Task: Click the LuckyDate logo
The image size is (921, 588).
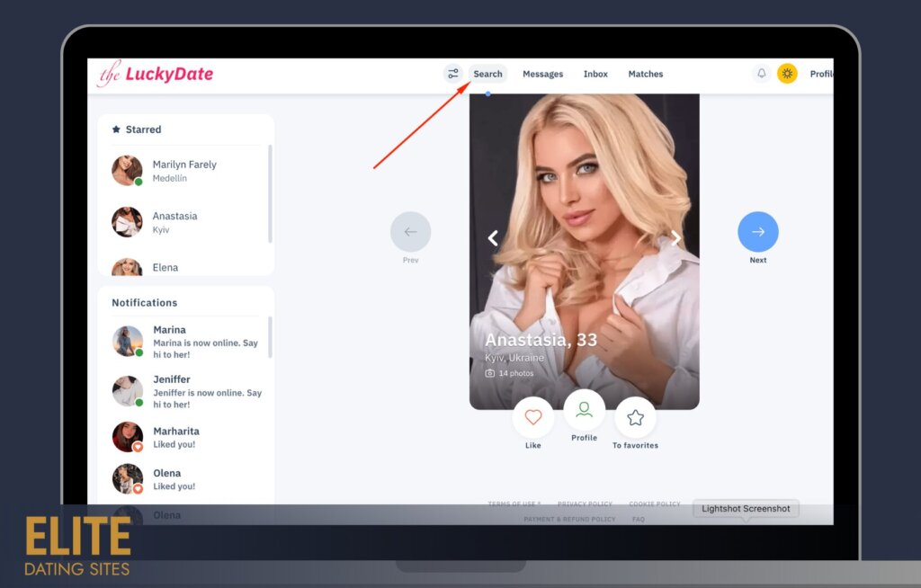Action: pyautogui.click(x=156, y=74)
